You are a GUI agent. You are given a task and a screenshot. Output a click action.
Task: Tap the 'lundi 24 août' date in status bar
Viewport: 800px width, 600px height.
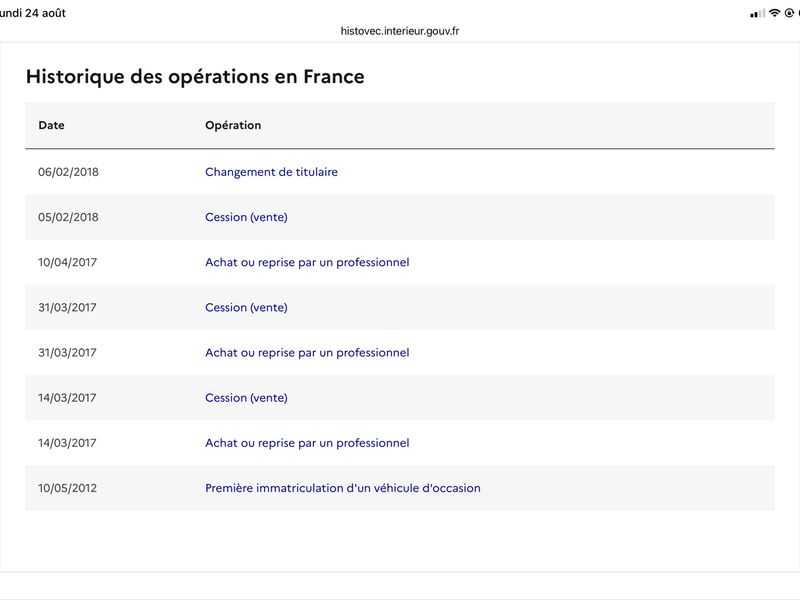(x=33, y=13)
